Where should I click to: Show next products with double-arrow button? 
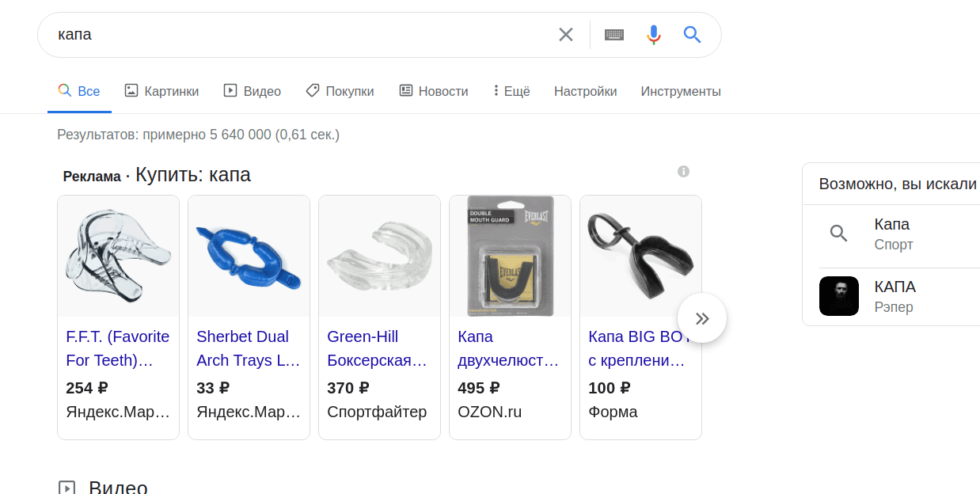[702, 318]
